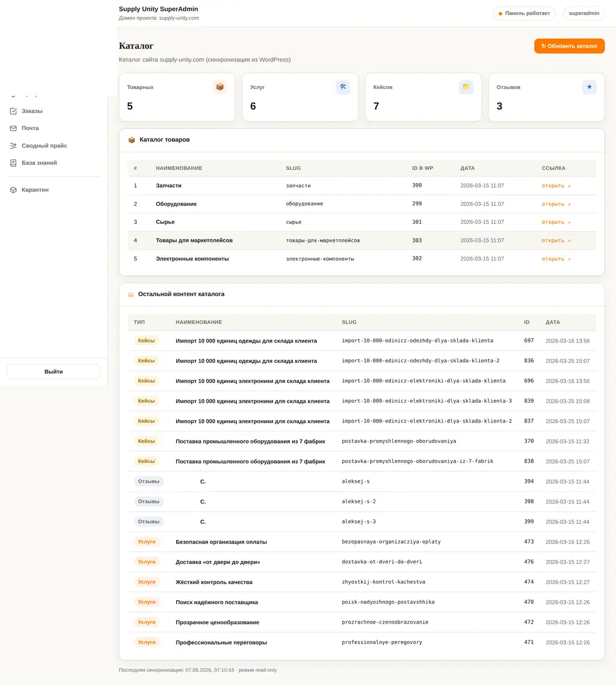Click the Панель работает status badge
Screen dimensions: 616x685
tap(525, 13)
